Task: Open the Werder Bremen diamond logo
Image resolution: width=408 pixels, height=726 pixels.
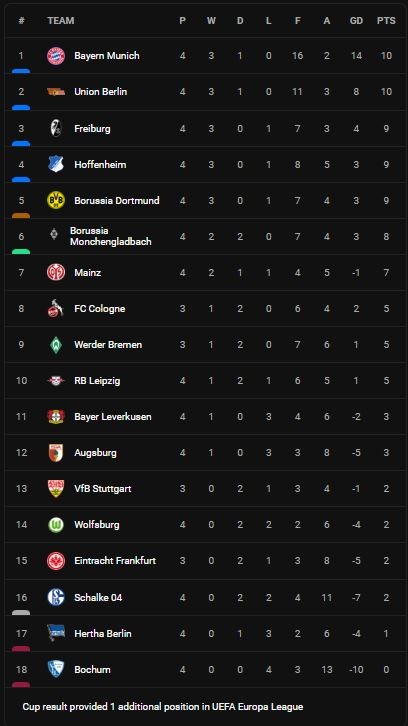Action: pyautogui.click(x=56, y=344)
